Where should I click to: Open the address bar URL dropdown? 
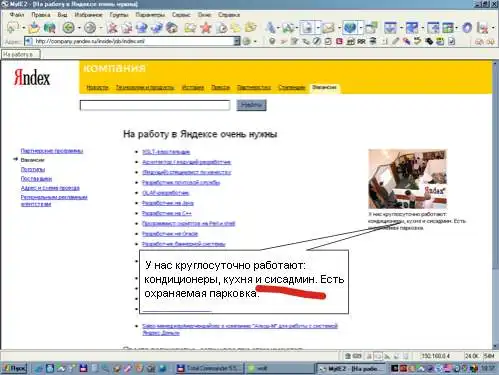[x=237, y=41]
